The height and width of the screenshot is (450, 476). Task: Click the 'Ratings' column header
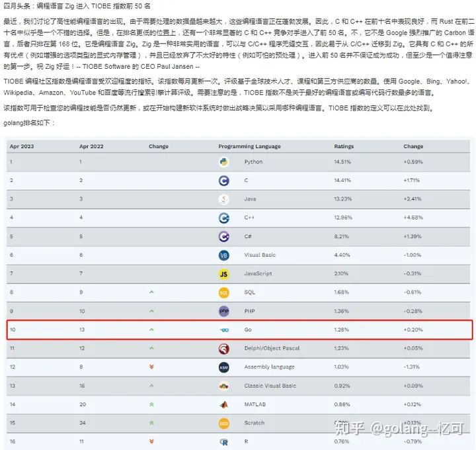coord(344,146)
